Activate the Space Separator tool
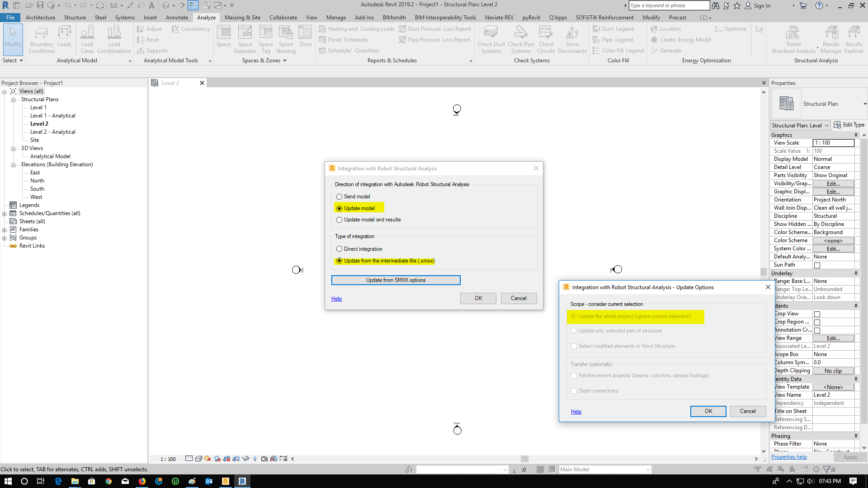 [x=245, y=38]
